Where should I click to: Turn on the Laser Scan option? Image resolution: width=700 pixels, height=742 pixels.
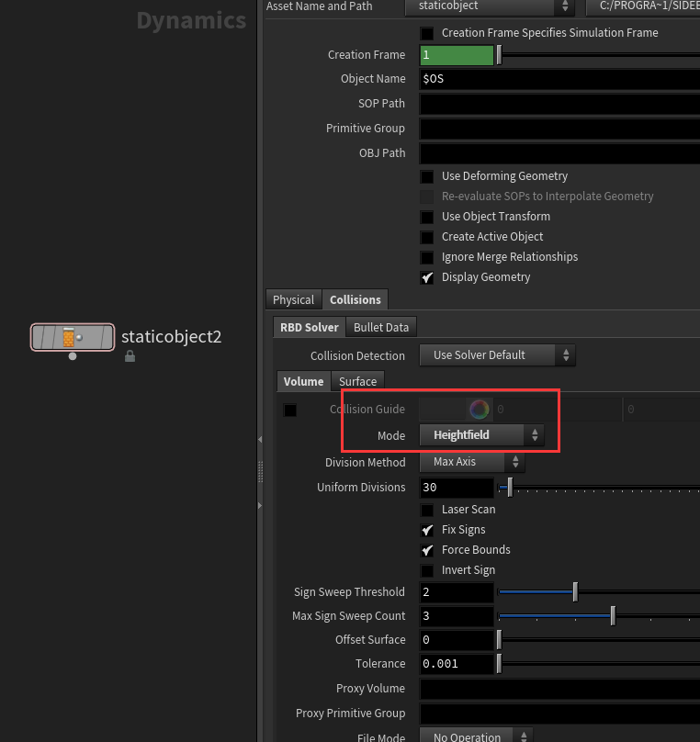[427, 510]
